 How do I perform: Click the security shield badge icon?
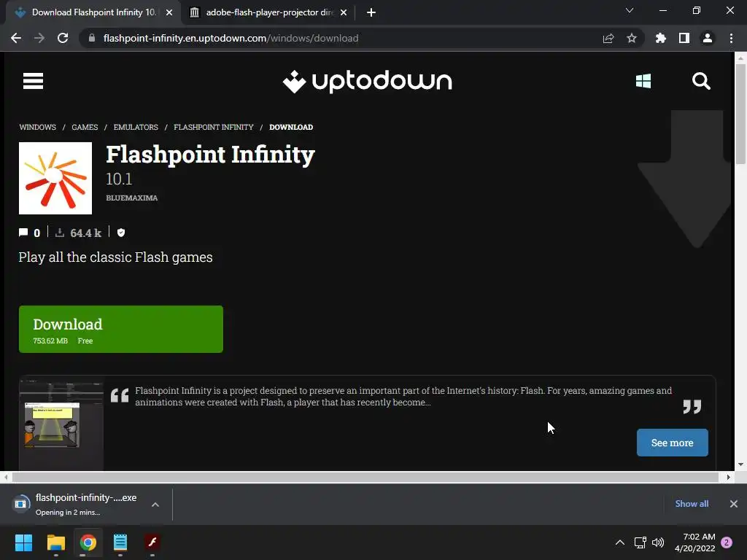[121, 233]
